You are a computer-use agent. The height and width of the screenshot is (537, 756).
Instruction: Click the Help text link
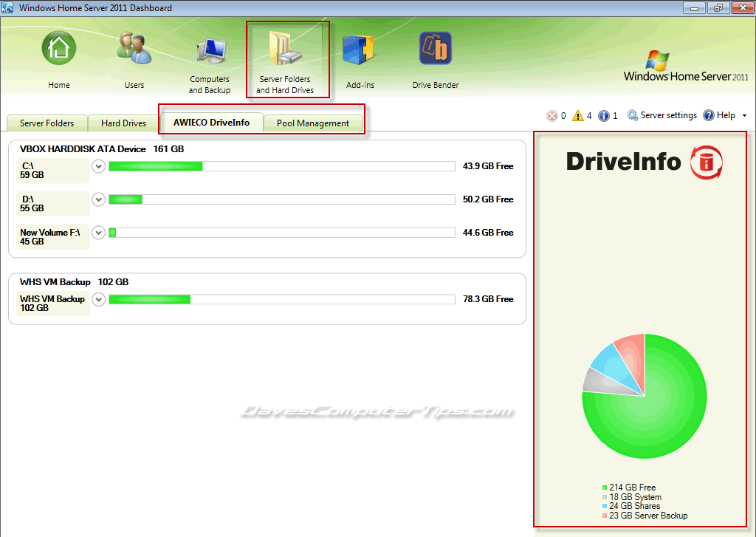point(726,115)
